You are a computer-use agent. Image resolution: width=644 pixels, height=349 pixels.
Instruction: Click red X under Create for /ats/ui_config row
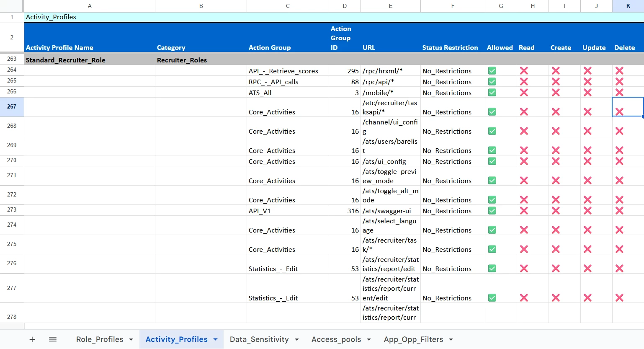556,161
